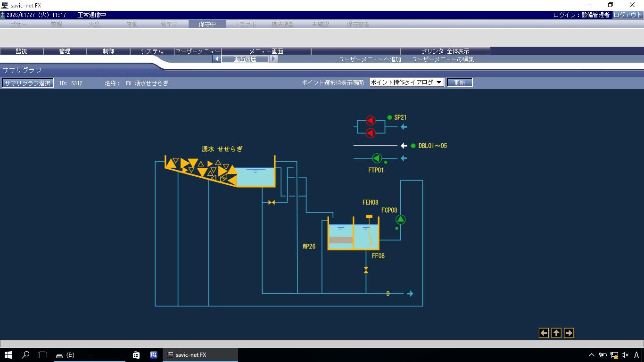Viewport: 644px width, 362px height.
Task: Open Windows Task View in taskbar
Action: pos(42,355)
